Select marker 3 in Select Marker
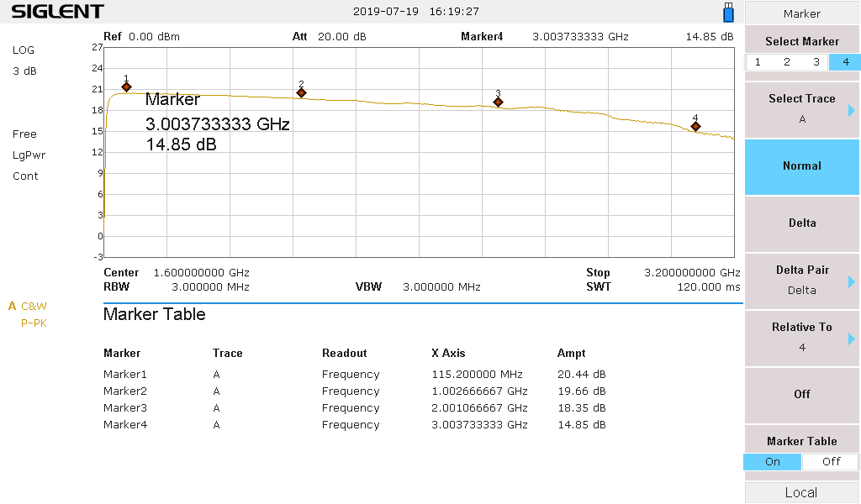Viewport: 861px width, 504px height. tap(816, 62)
